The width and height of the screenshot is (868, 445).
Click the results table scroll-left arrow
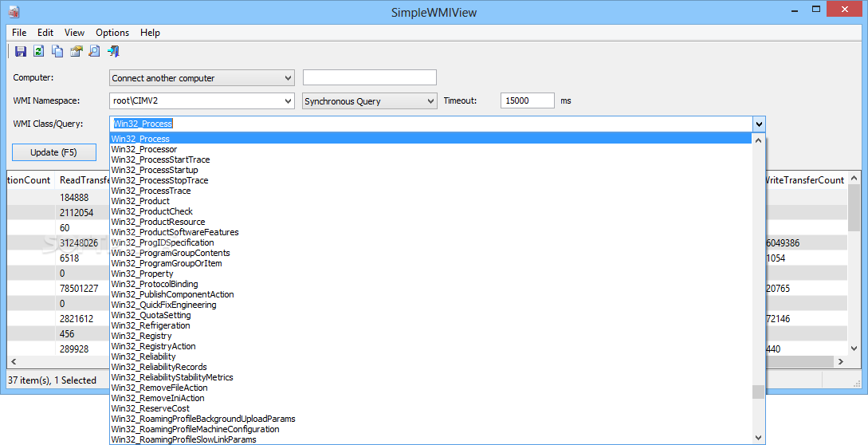click(x=14, y=361)
